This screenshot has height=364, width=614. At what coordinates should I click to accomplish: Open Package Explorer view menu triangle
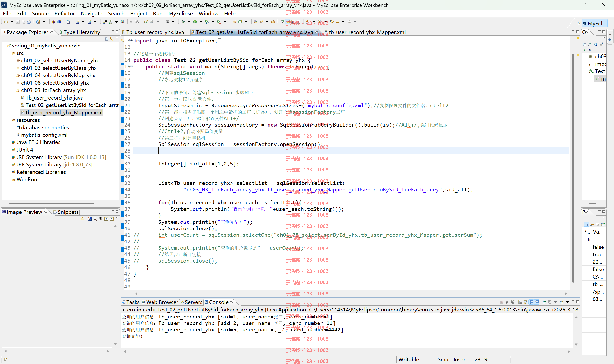pos(117,38)
